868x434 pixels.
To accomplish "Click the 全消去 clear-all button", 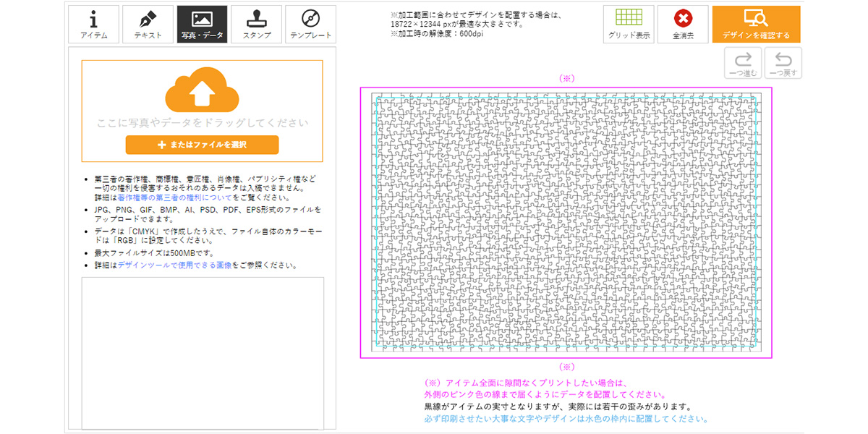I will tap(683, 25).
